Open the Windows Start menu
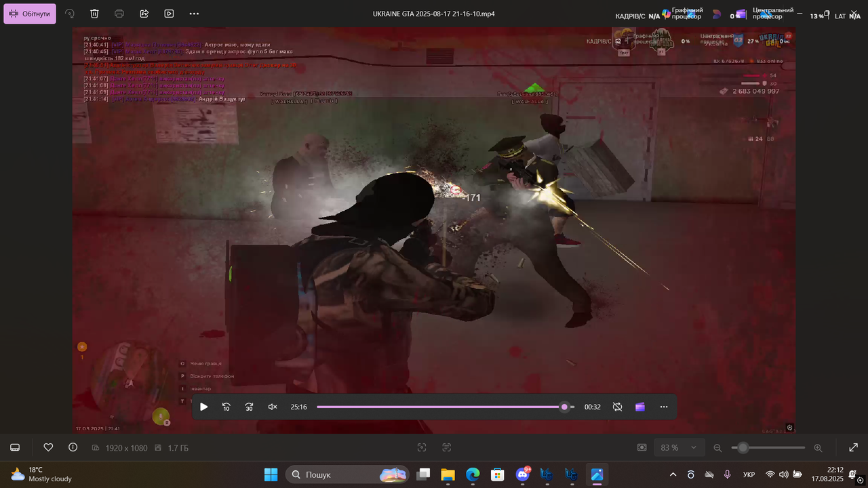Viewport: 868px width, 488px height. [271, 474]
